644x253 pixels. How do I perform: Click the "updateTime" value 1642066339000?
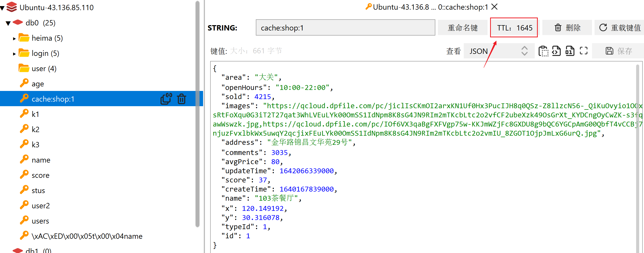[307, 171]
